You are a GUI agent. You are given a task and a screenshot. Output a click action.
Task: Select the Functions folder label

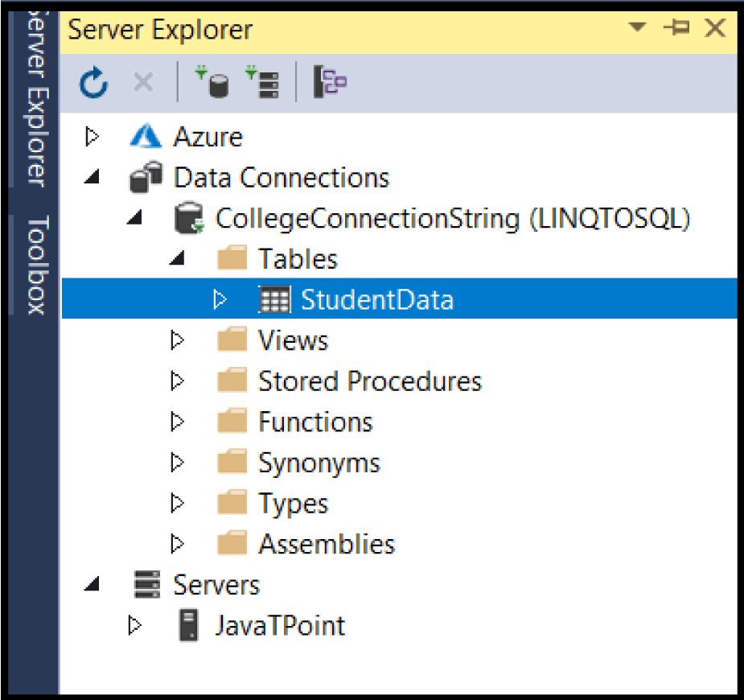pos(315,422)
